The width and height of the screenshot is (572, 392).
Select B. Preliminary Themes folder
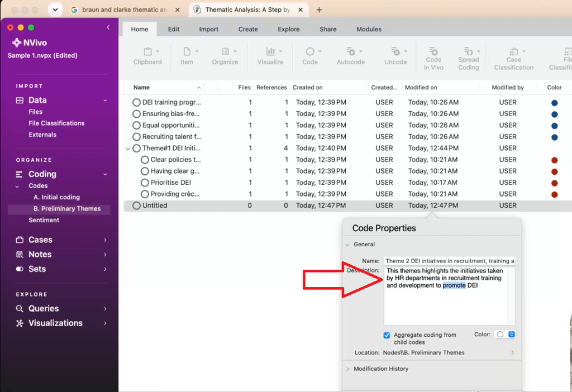click(x=67, y=209)
